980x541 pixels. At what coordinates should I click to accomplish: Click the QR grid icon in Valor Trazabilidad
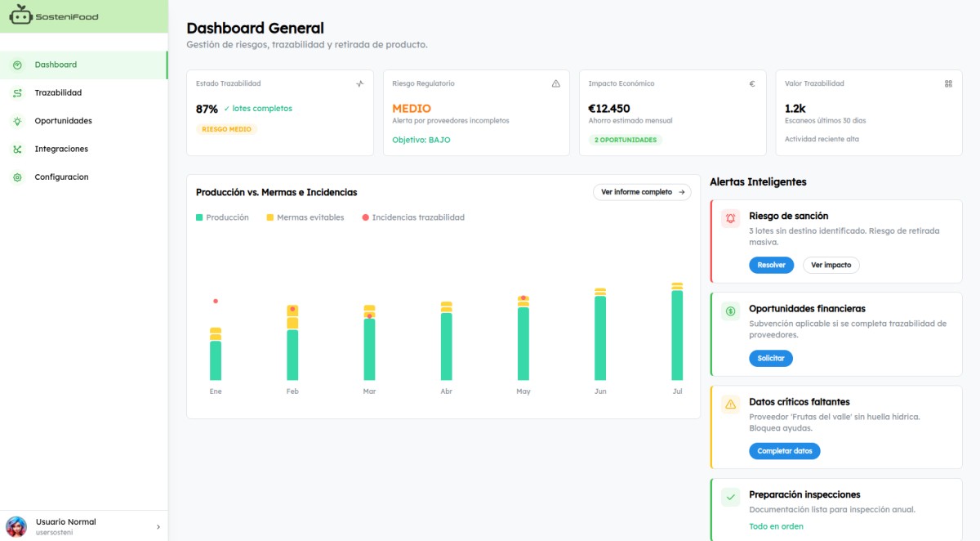(948, 83)
